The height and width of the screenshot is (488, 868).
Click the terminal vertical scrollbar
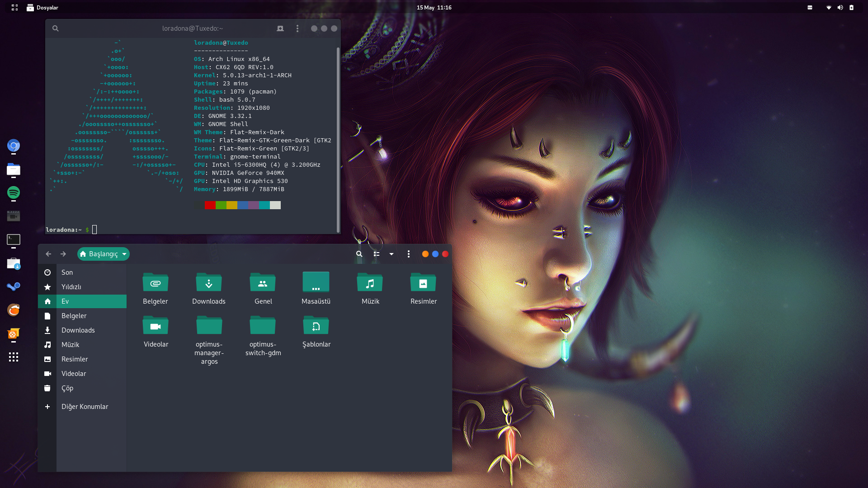338,140
